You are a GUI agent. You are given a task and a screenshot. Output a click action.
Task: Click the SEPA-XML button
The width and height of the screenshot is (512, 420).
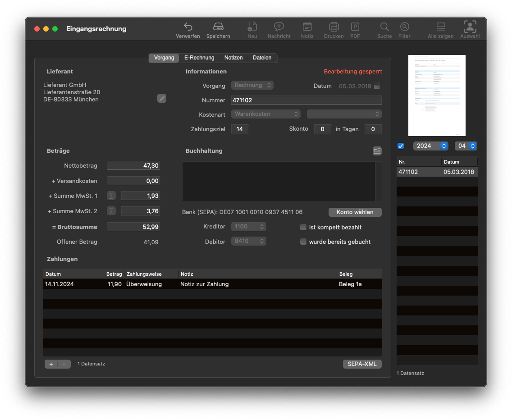[362, 364]
